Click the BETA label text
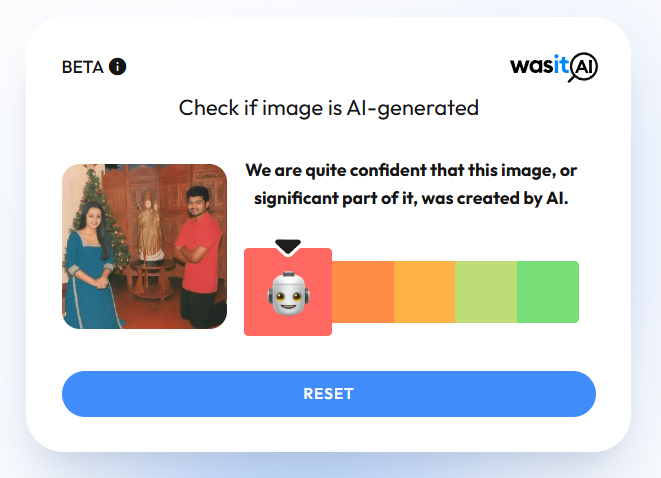 [x=83, y=67]
